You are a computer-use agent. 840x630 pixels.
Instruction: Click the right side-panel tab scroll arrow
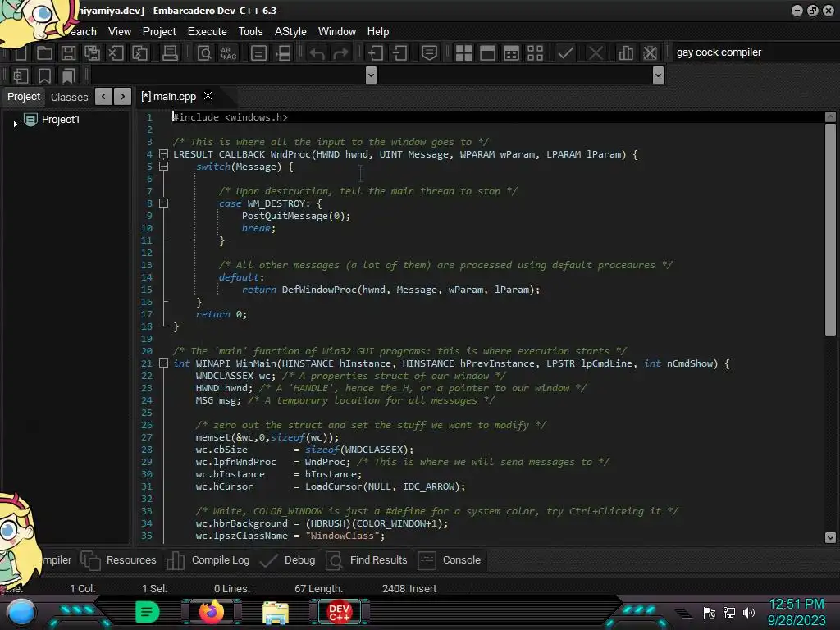click(x=123, y=97)
